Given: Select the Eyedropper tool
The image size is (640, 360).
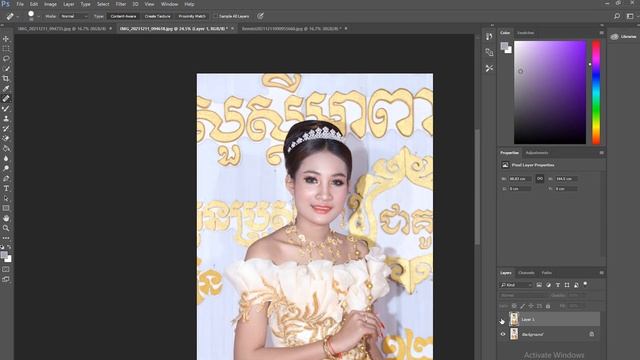Looking at the screenshot, I should click(6, 89).
